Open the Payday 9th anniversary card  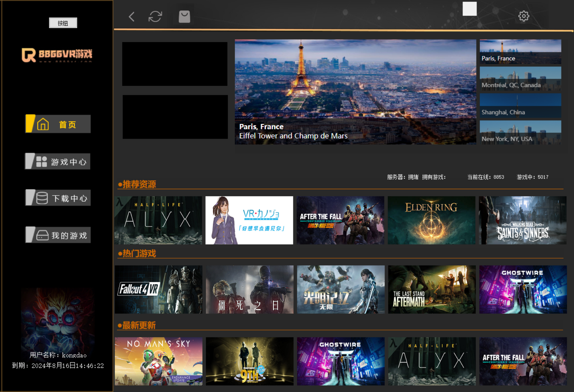(250, 361)
